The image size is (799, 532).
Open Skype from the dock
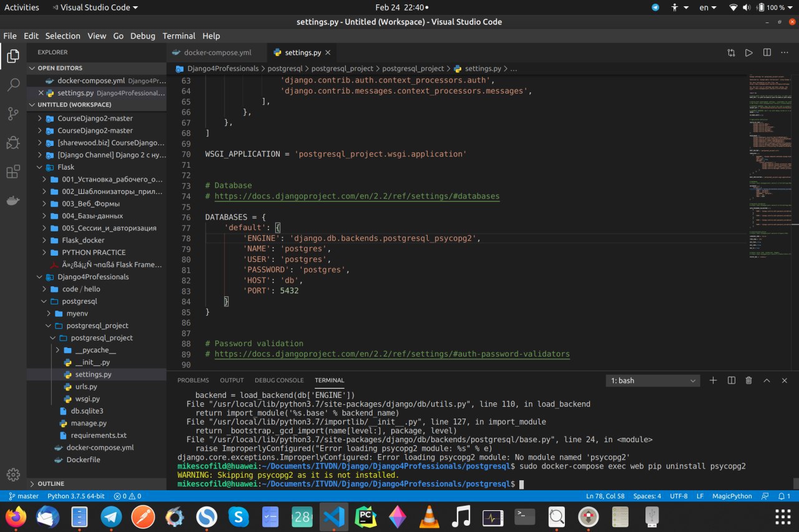pos(238,516)
